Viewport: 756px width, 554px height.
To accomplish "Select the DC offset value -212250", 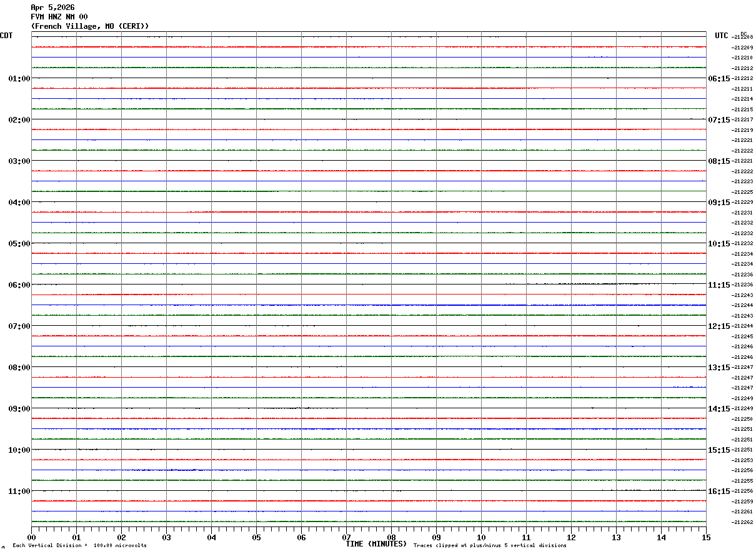I will coord(742,419).
